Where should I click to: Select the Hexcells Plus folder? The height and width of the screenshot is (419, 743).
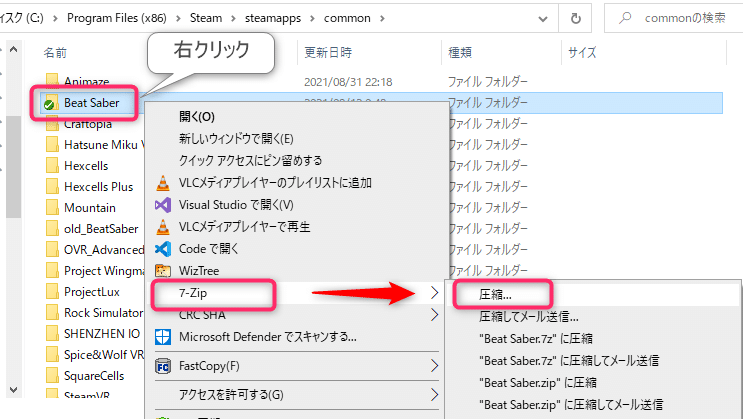click(x=99, y=187)
